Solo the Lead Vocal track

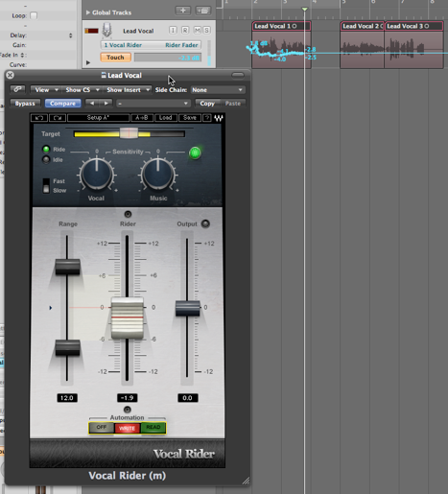coord(206,30)
